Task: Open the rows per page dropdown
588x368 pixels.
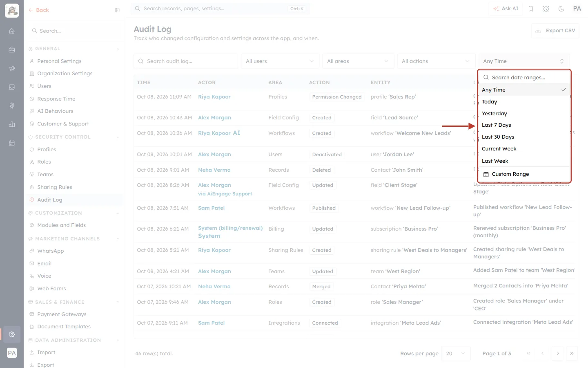Action: coord(456,353)
